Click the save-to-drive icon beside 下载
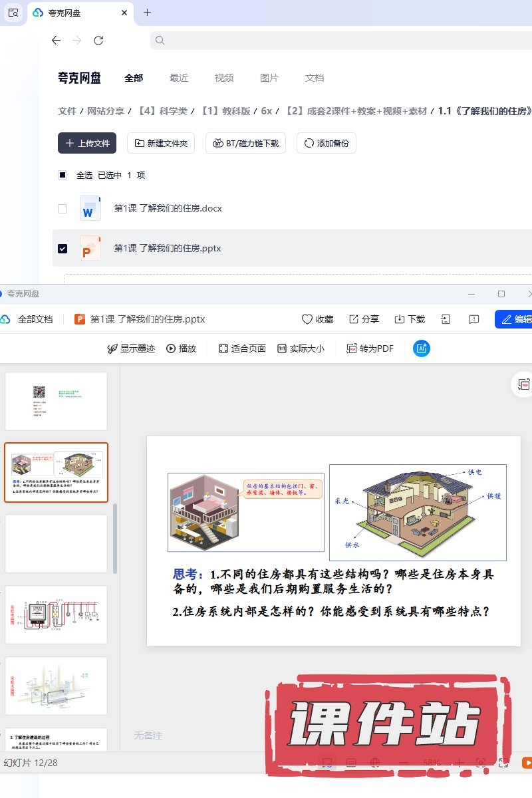The image size is (532, 798). point(446,319)
